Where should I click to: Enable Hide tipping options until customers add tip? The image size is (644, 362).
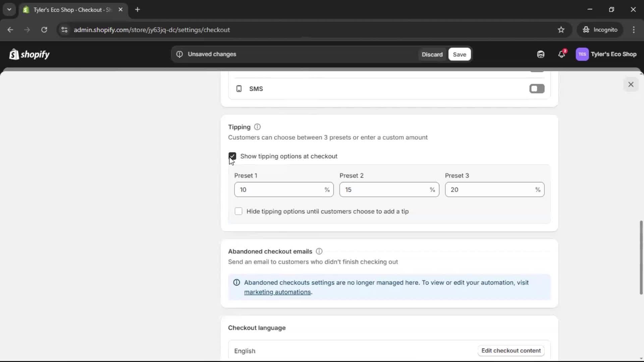pos(238,211)
